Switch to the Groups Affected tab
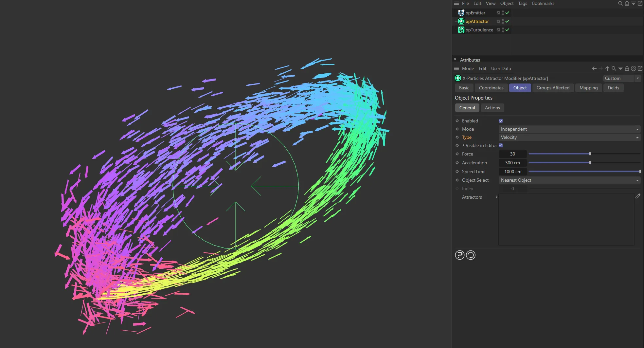Image resolution: width=644 pixels, height=348 pixels. click(x=553, y=88)
